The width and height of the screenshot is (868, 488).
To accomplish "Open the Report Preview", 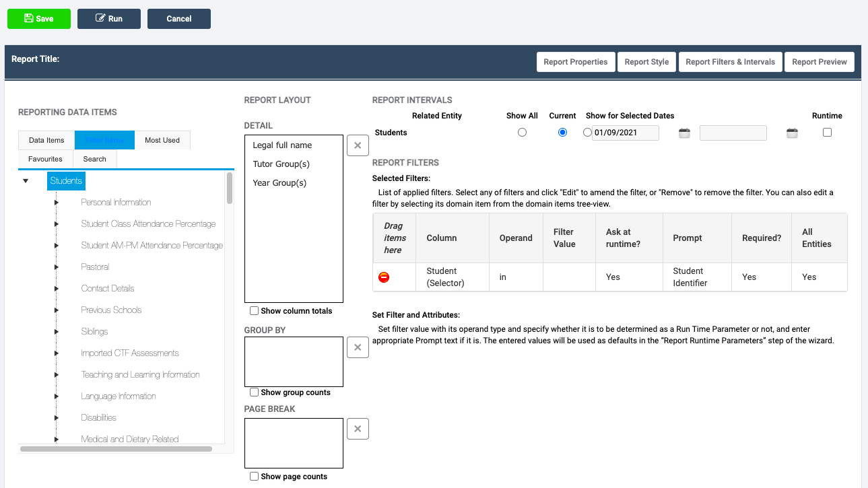I will point(819,61).
